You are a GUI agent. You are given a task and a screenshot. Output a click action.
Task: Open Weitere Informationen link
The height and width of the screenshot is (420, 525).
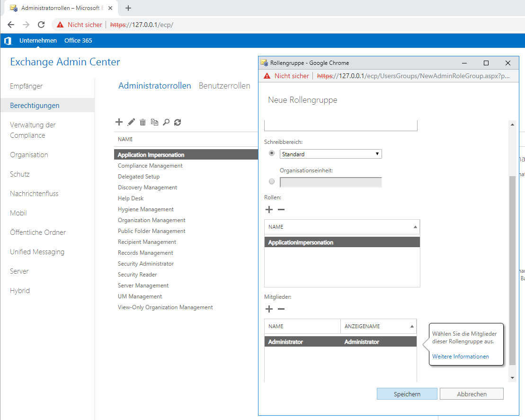pos(460,357)
